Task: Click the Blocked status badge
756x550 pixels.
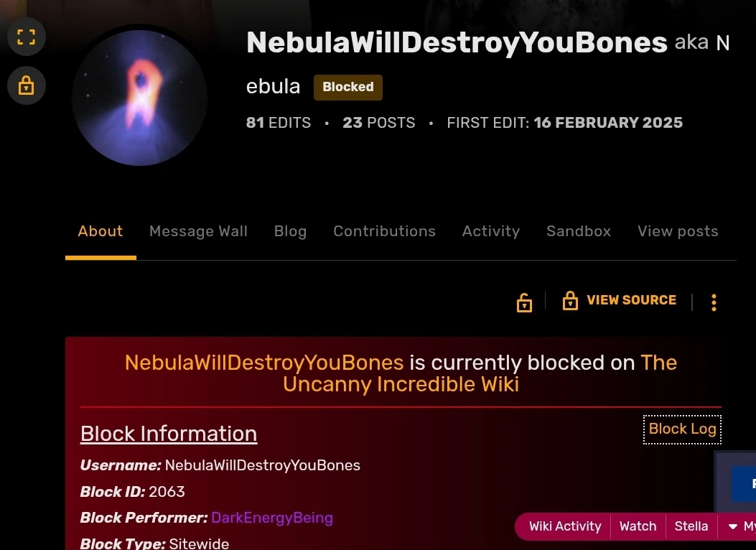Action: click(x=348, y=88)
